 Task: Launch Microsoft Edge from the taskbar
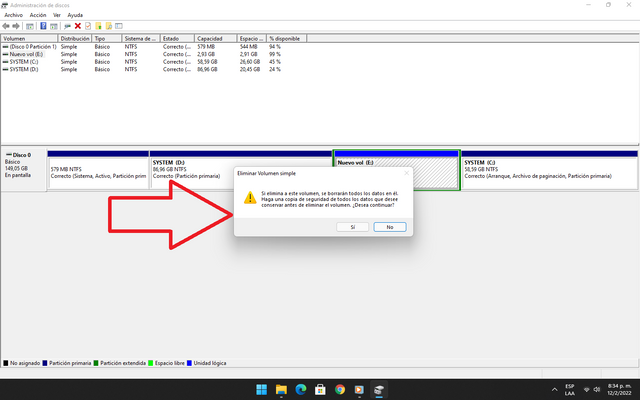(301, 389)
